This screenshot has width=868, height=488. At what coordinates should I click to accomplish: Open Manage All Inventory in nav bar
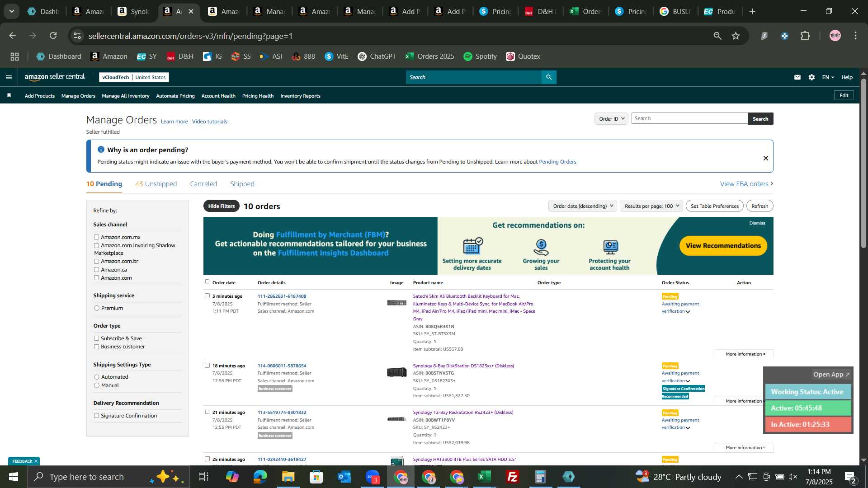point(126,96)
